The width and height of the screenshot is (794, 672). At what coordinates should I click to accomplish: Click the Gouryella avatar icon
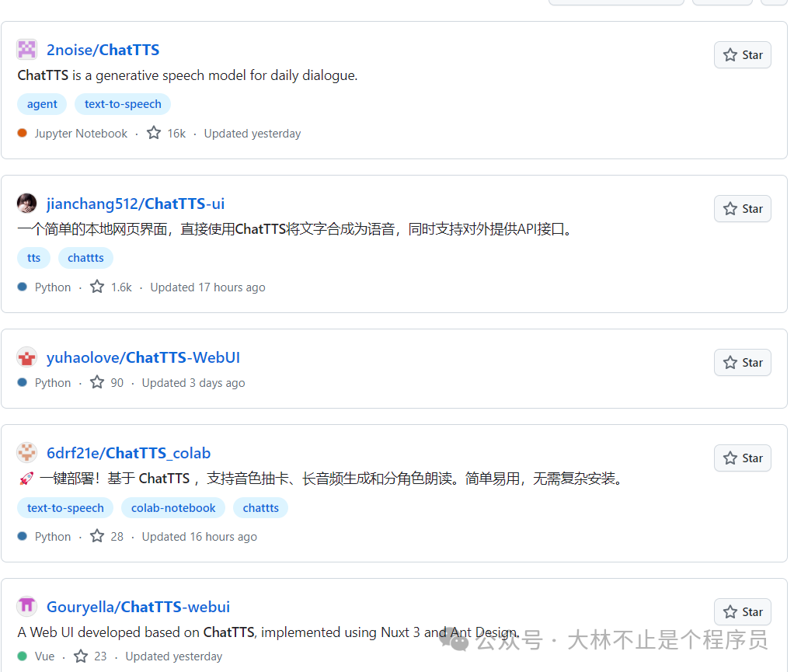pos(27,607)
